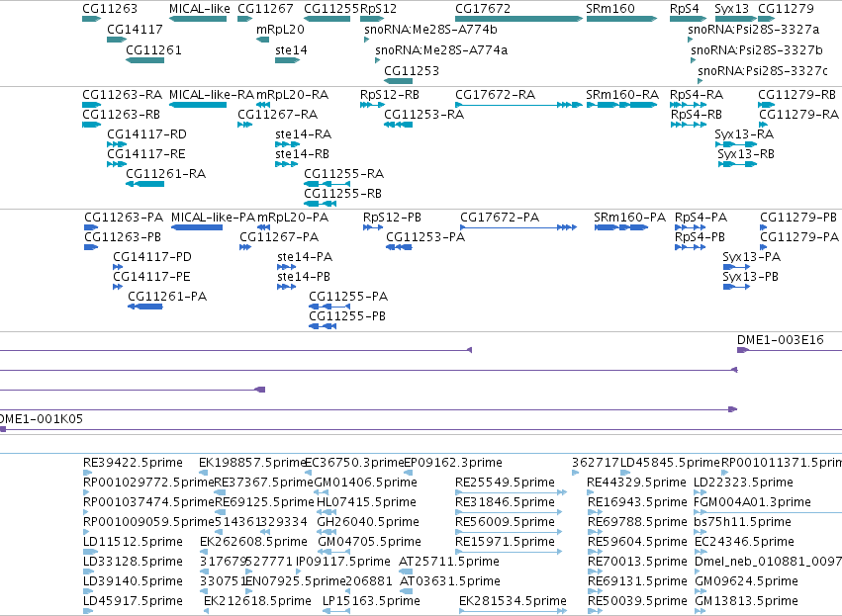Screen dimensions: 842x616
Task: Click EST LD11512.5prime
Action: (91, 552)
